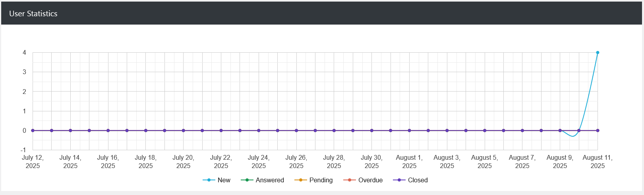Click the New series peak point at value 4

598,52
